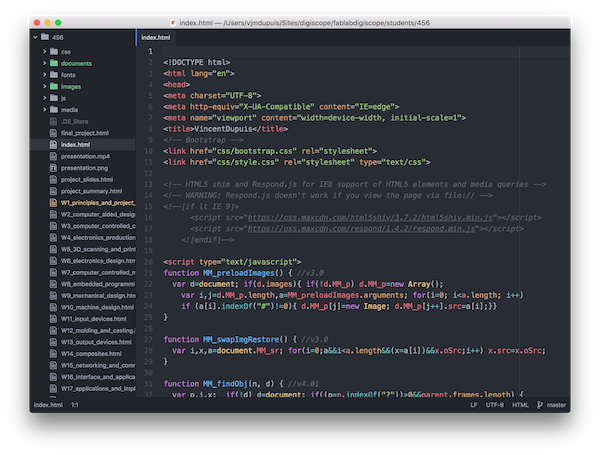
Task: Open the respond.min.js URL link
Action: coord(361,229)
